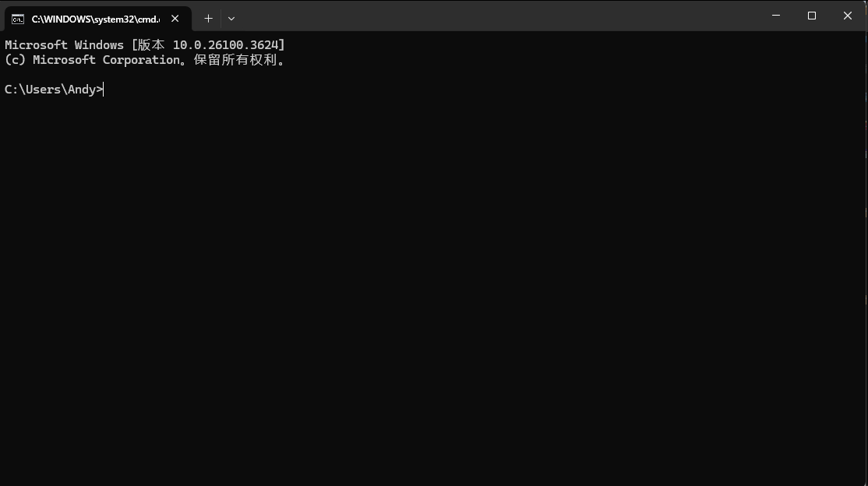Click the (c) symbol in copyright line
The width and height of the screenshot is (868, 486).
(15, 60)
